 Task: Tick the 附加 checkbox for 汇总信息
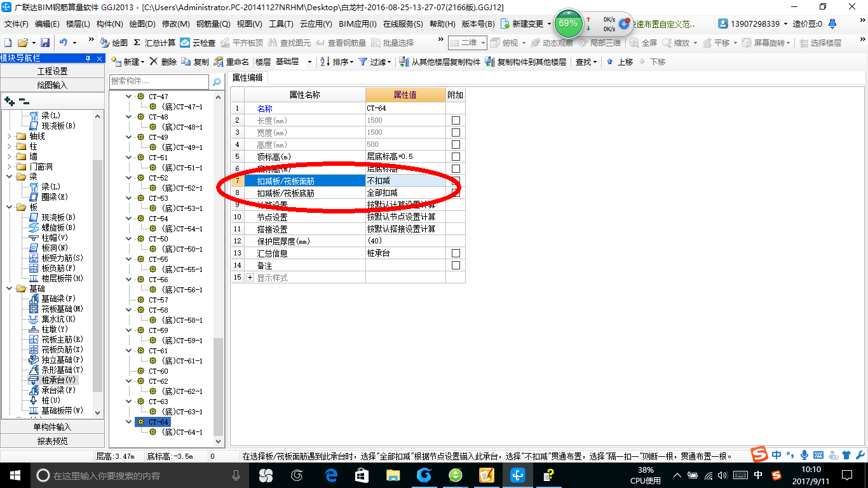456,253
